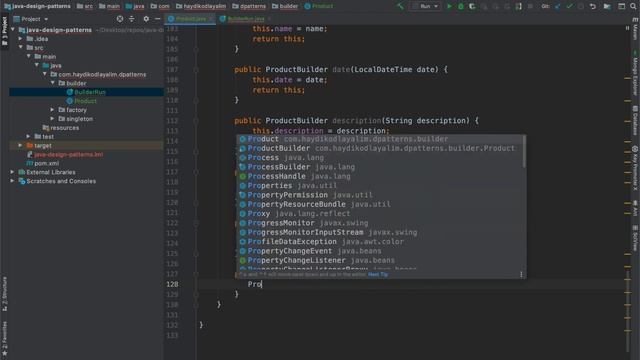Click the Git update project icon
The height and width of the screenshot is (360, 640).
coord(558,6)
